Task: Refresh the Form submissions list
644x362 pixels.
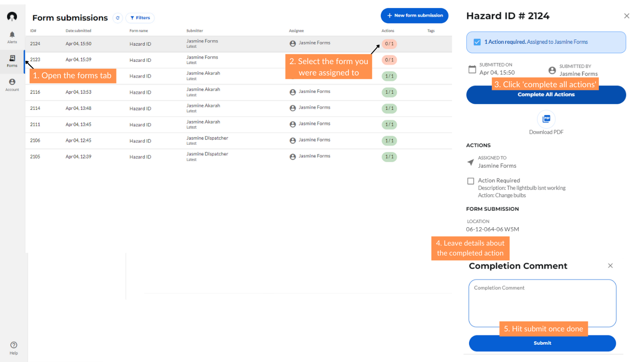Action: 117,18
